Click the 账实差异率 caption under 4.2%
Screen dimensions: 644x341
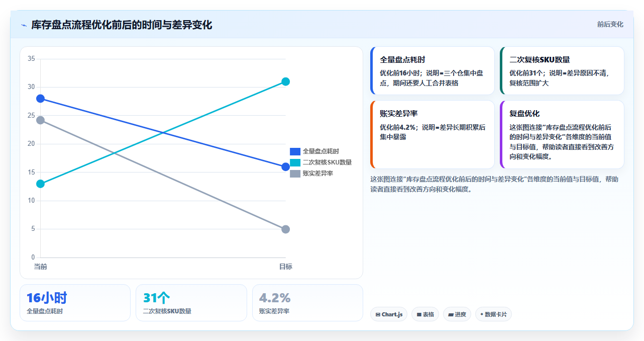[x=274, y=311]
